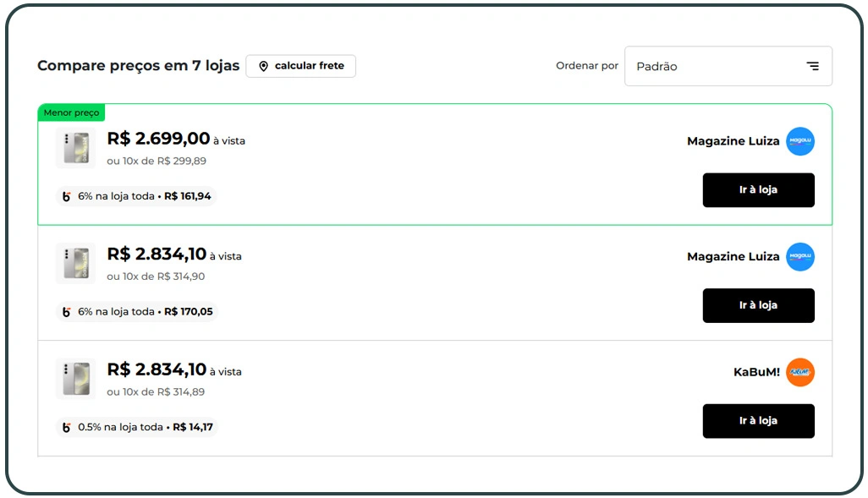Click the cashback b icon in the second offer

click(66, 311)
